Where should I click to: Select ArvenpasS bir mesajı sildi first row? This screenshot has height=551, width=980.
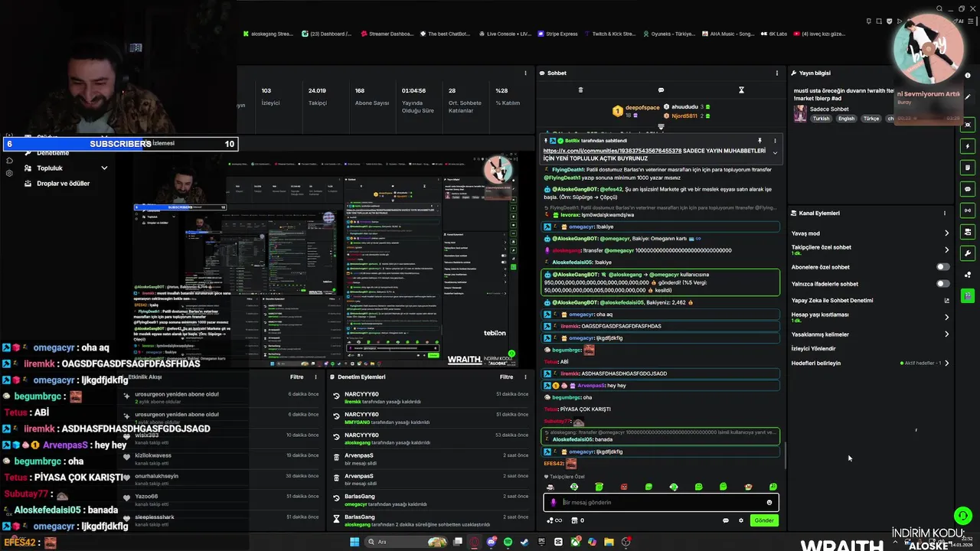(x=431, y=459)
